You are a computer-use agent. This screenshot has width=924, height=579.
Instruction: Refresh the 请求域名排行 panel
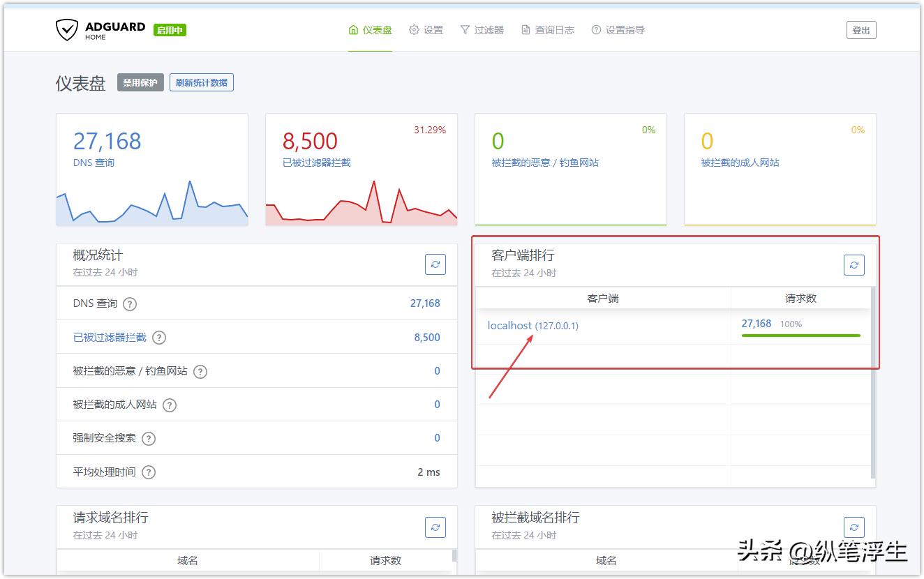pos(435,527)
